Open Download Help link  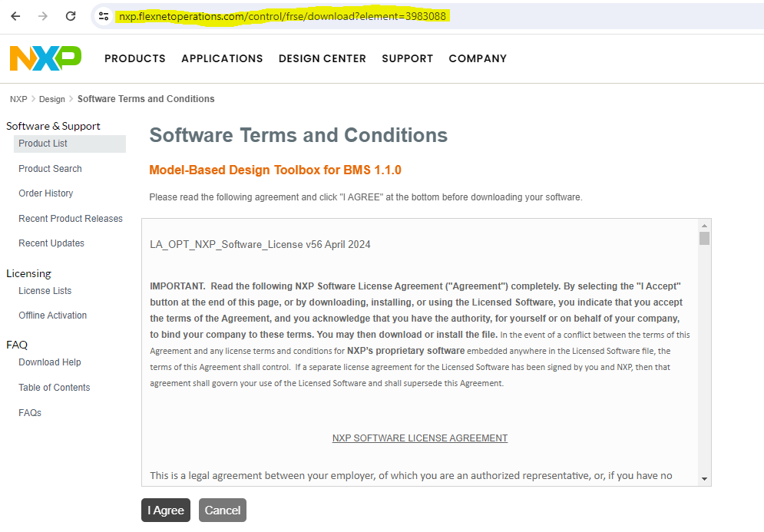tap(50, 362)
